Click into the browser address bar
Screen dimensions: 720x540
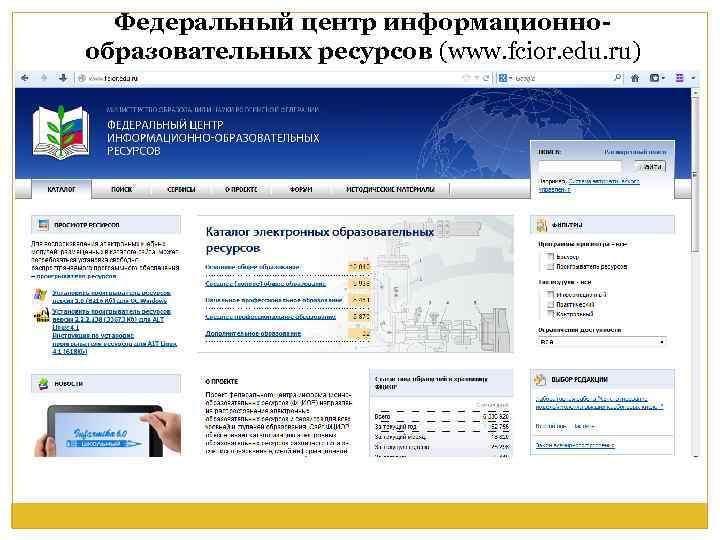pos(273,78)
